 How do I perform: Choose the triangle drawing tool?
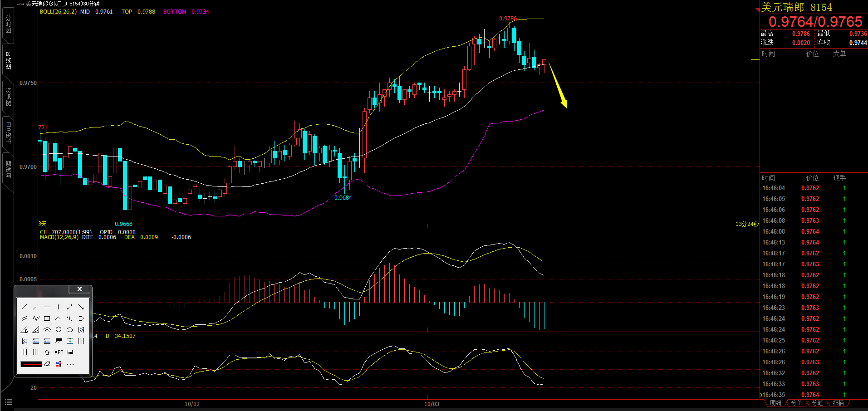[x=59, y=318]
